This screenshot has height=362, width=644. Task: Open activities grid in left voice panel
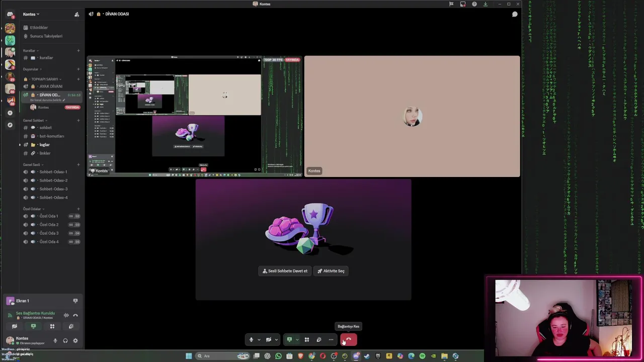point(52,326)
